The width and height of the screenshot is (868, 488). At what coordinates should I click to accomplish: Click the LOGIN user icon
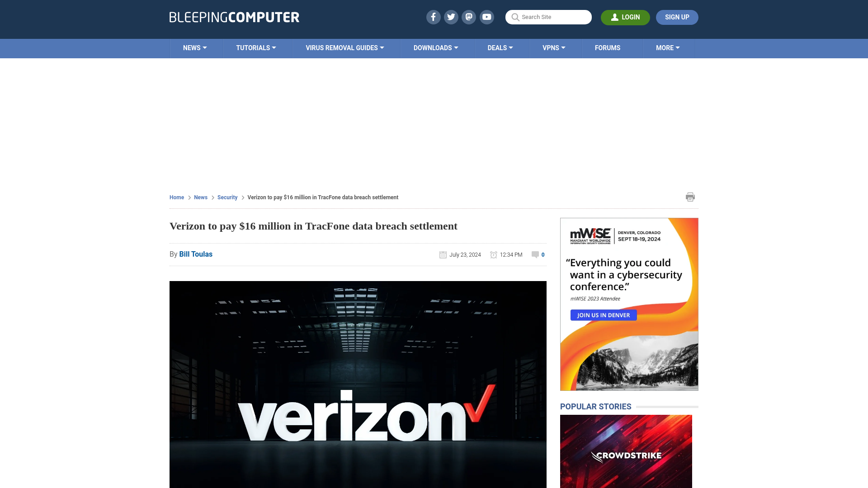(614, 17)
